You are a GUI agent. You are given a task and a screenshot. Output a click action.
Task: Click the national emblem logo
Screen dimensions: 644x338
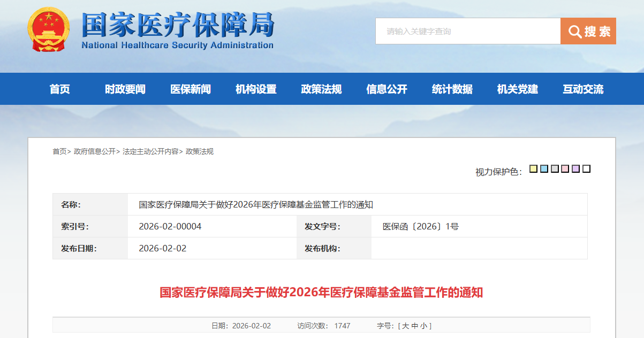click(48, 29)
